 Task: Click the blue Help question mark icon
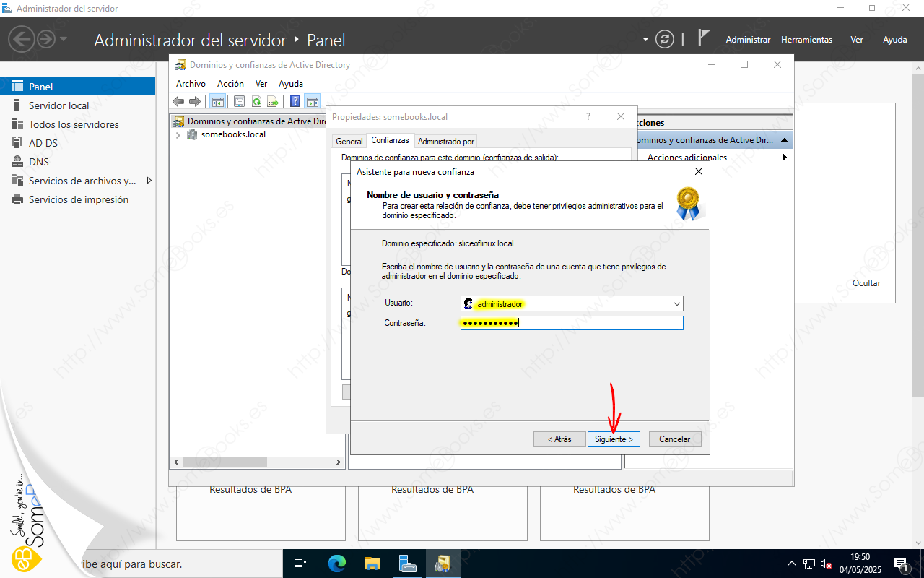295,102
